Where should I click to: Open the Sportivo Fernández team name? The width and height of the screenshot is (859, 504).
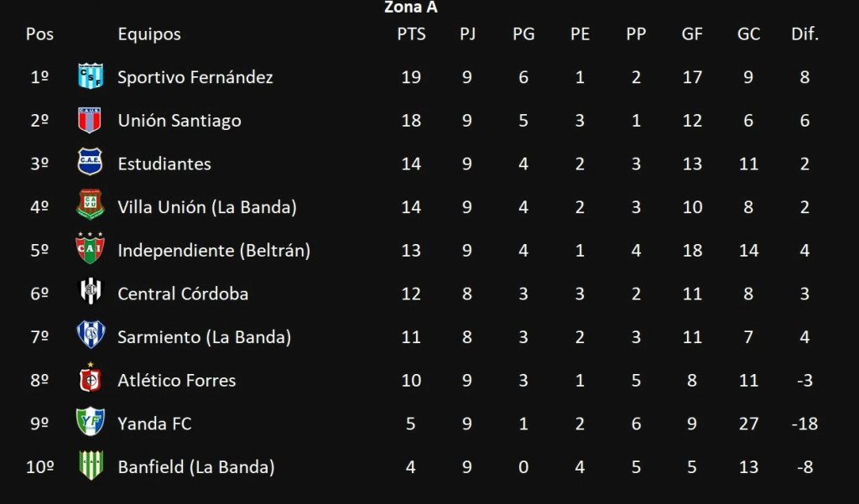[195, 77]
